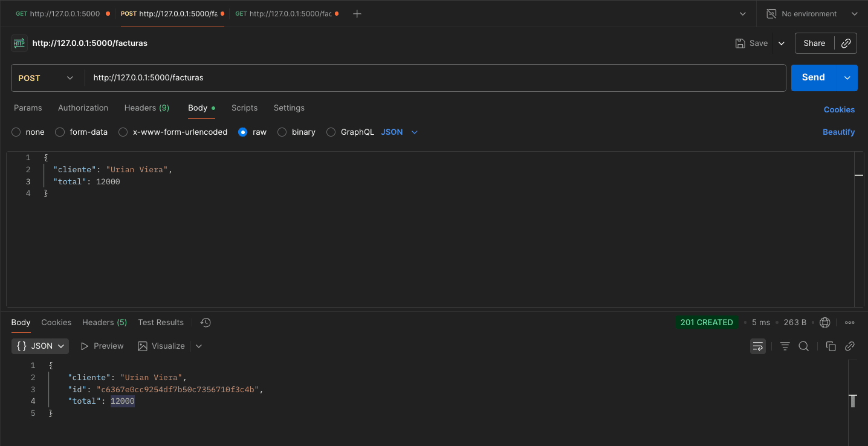Click the Save floppy disk icon
868x446 pixels.
coord(740,43)
